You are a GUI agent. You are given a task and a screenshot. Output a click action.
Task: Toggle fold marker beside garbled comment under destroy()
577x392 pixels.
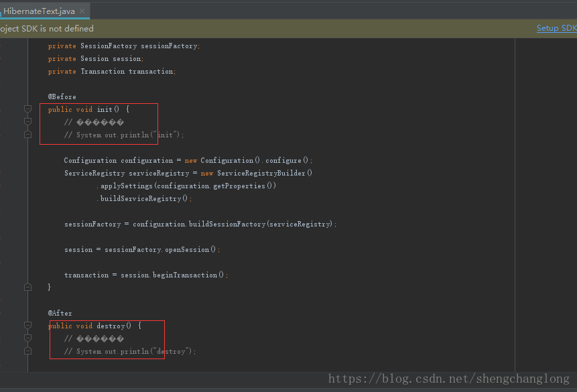click(x=27, y=338)
